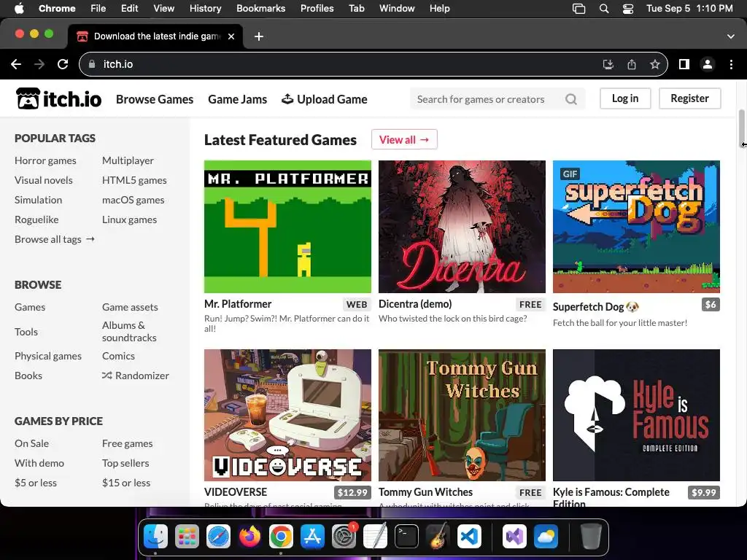The image size is (747, 560).
Task: Click the Randomizer link
Action: [135, 376]
